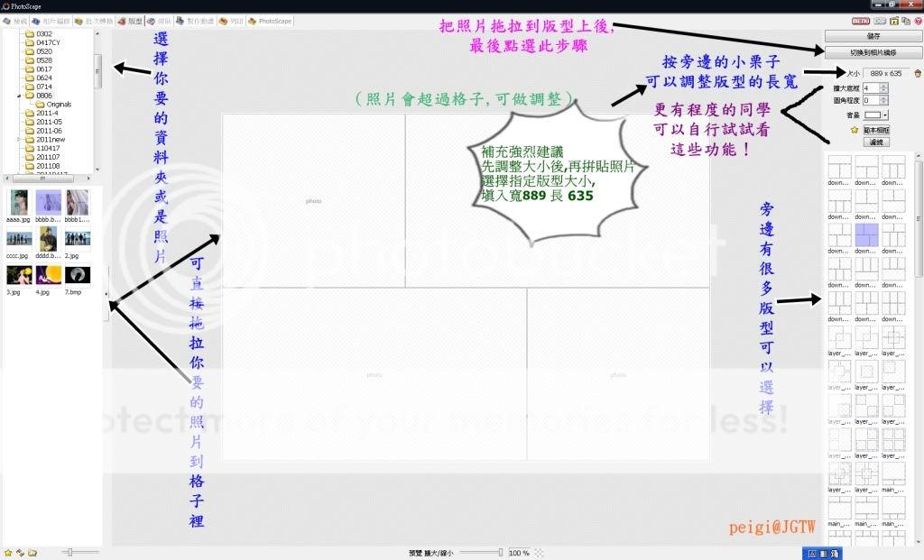Expand the 2011new folder node

coord(20,140)
